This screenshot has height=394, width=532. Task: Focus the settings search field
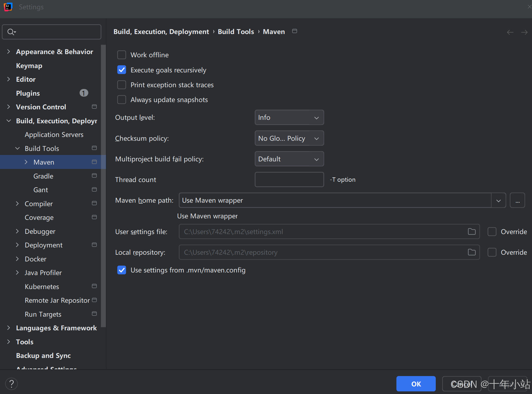coord(52,32)
